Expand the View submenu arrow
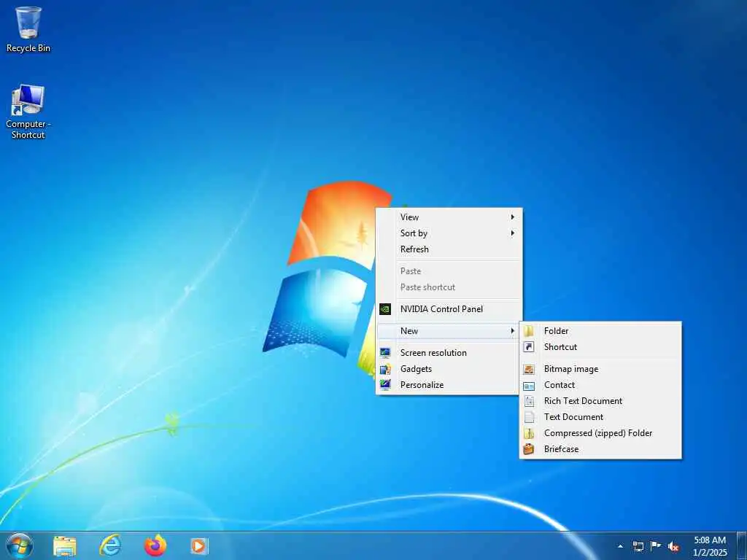Image resolution: width=747 pixels, height=560 pixels. point(513,217)
